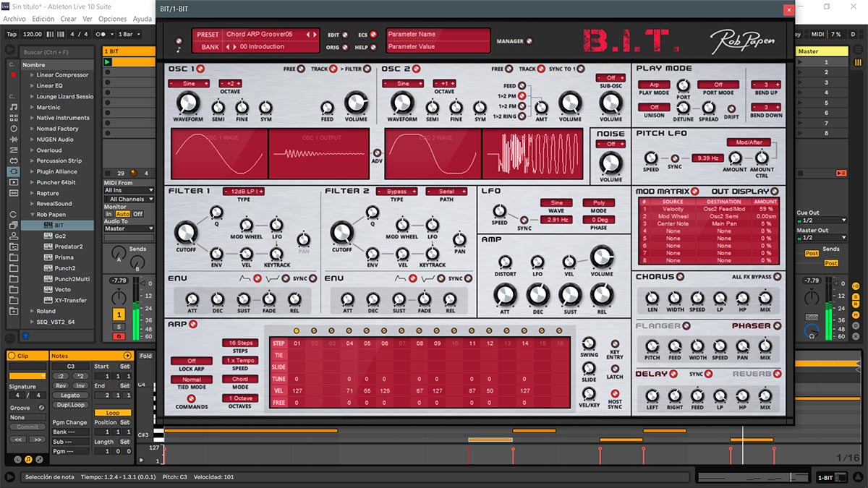The height and width of the screenshot is (488, 868).
Task: Toggle the OSC 2 power button
Action: pyautogui.click(x=417, y=69)
